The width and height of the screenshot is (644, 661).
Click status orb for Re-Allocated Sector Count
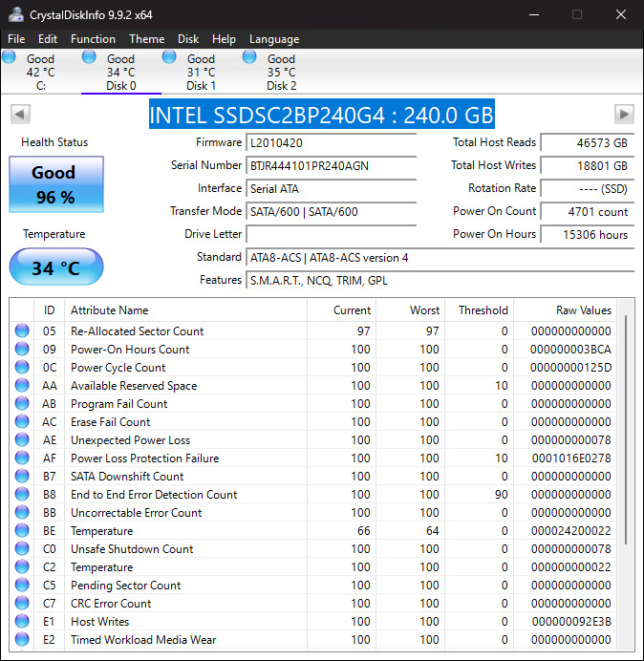pyautogui.click(x=22, y=330)
